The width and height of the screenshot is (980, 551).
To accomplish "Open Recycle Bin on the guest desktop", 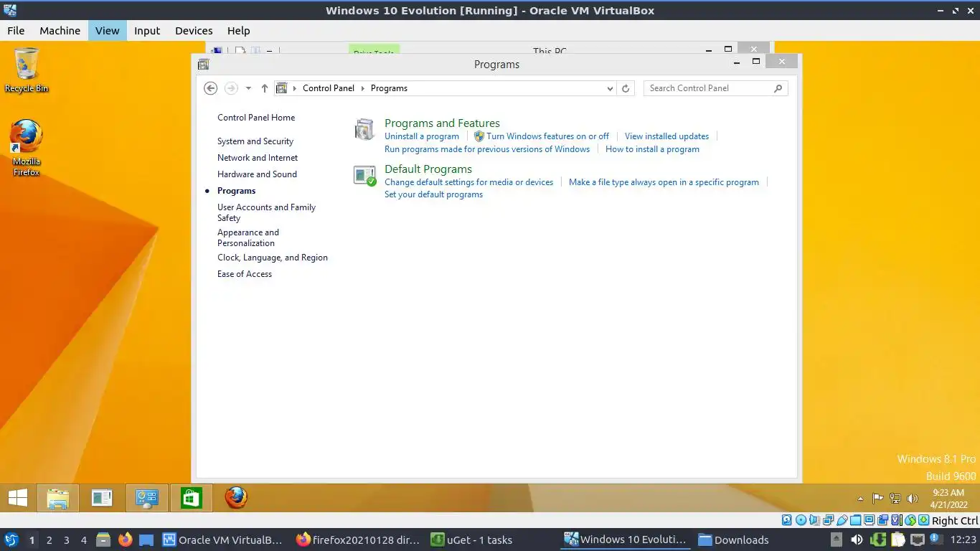I will [x=27, y=70].
